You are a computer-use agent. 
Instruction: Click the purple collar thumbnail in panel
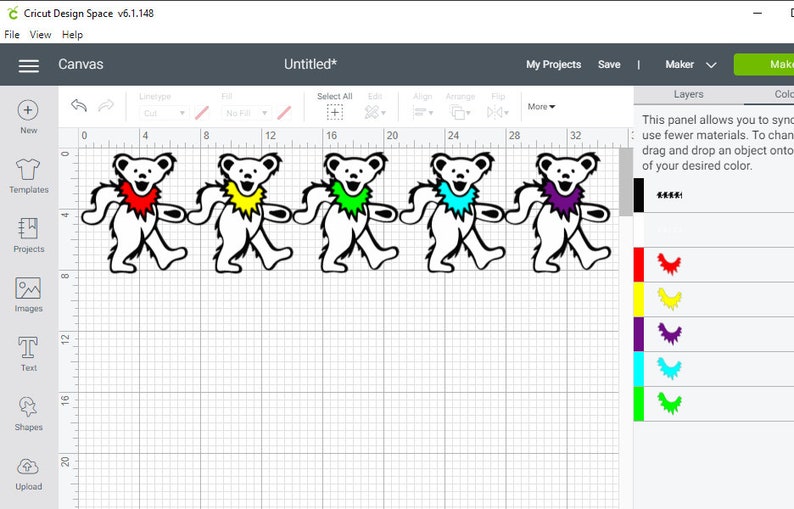click(x=669, y=333)
